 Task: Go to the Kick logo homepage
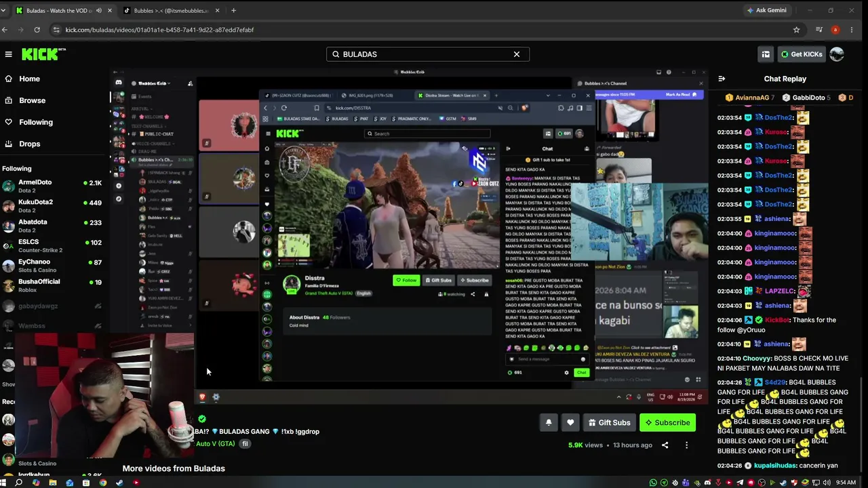point(43,54)
